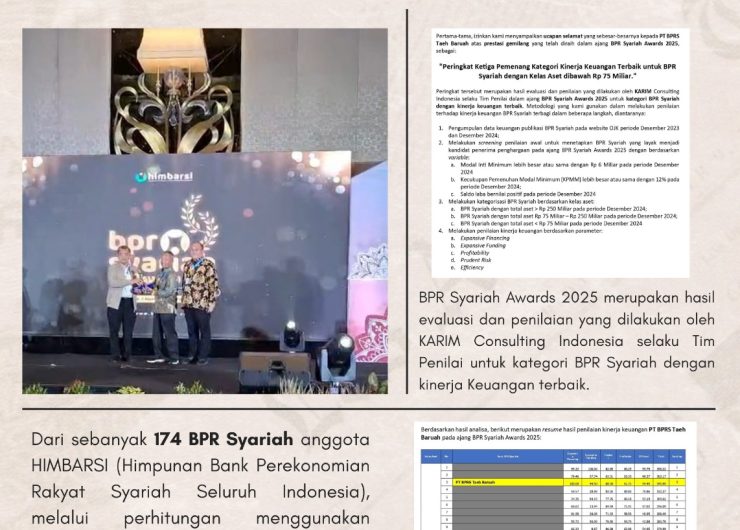The image size is (740, 530).
Task: Click the quote 'Peringkat Ketiga Pemenang Kategori Kinerja Keuangan Terbaik'
Action: tap(557, 71)
